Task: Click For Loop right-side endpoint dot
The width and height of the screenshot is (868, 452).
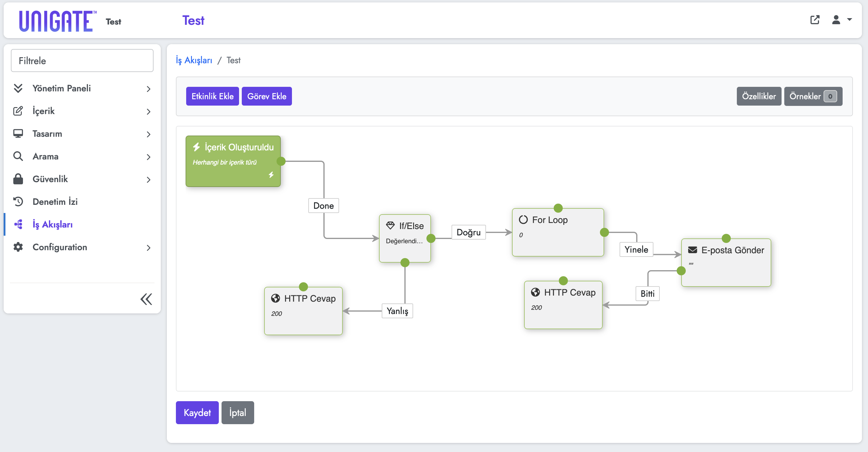Action: click(x=604, y=232)
